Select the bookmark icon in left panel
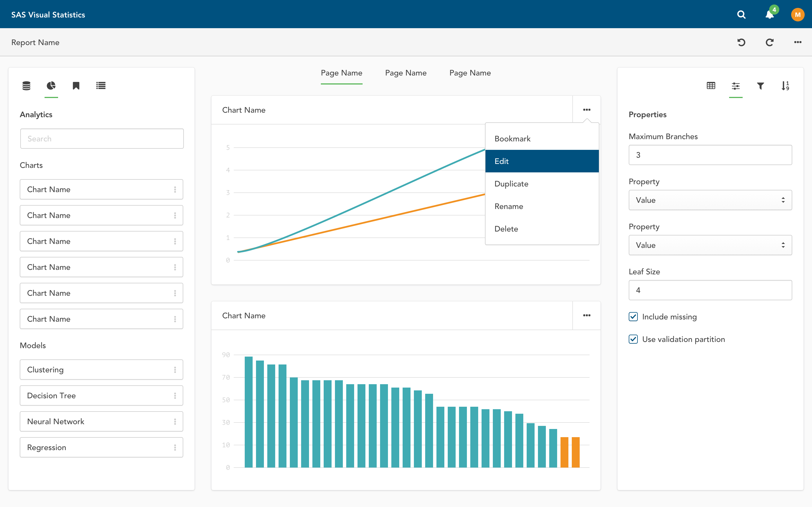The width and height of the screenshot is (812, 507). click(76, 86)
